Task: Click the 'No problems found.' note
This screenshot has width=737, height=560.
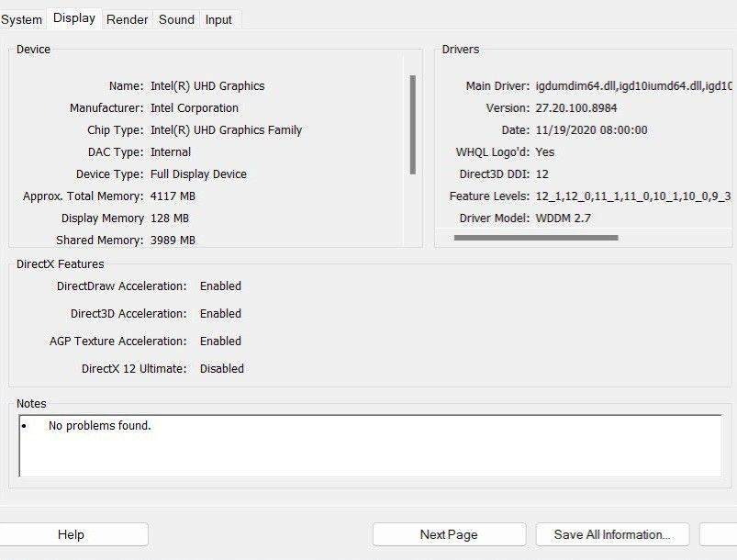Action: 100,426
